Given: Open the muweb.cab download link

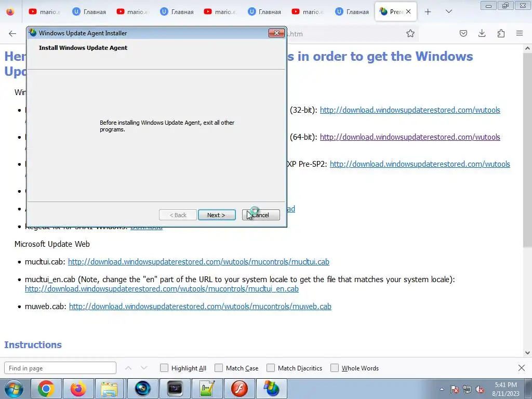Looking at the screenshot, I should click(x=200, y=307).
